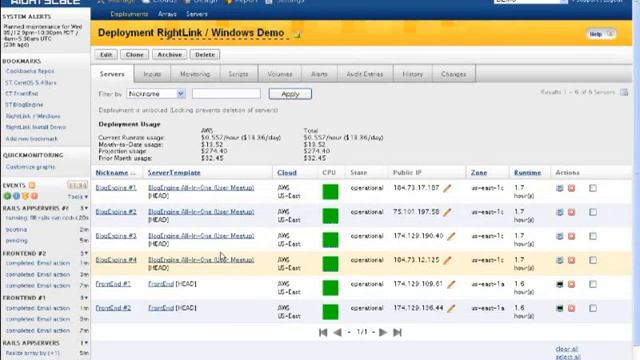The width and height of the screenshot is (640, 360).
Task: Select the BlogEngine #1 row checkbox
Action: click(x=593, y=188)
